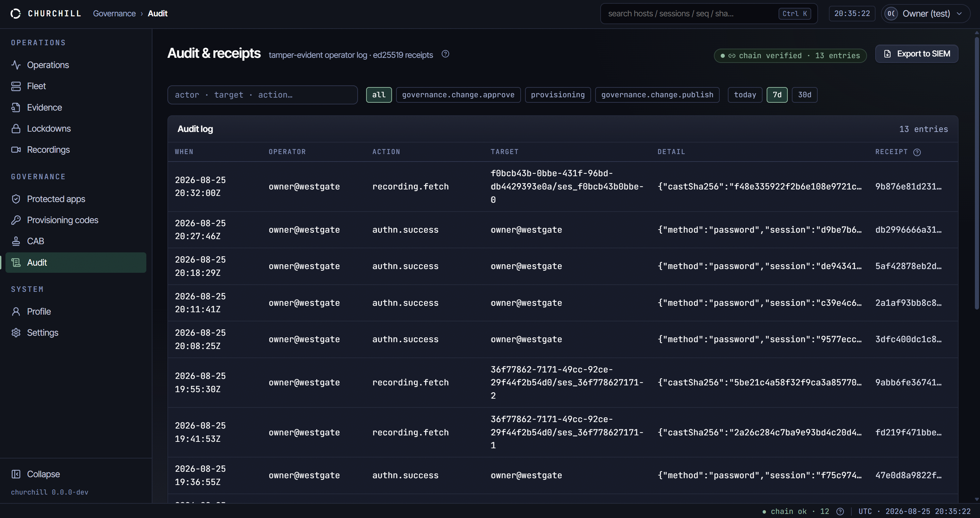
Task: Click the clock display 20:35:22 in header
Action: click(852, 14)
